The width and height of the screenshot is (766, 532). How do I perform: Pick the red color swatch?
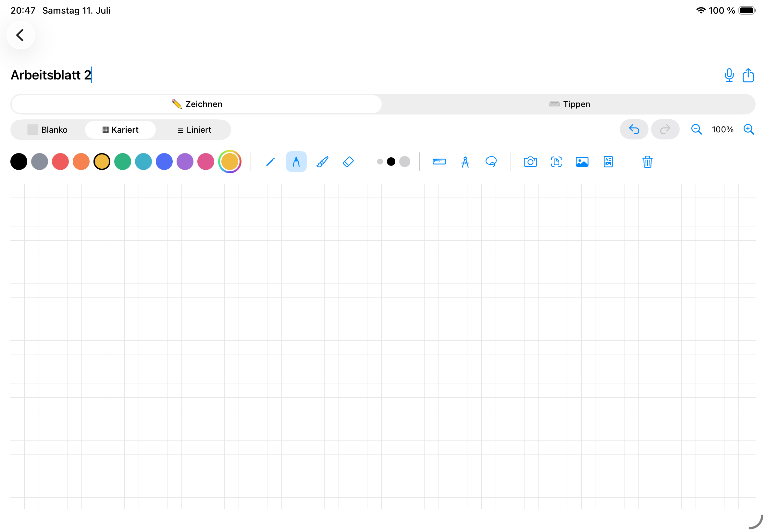click(60, 162)
